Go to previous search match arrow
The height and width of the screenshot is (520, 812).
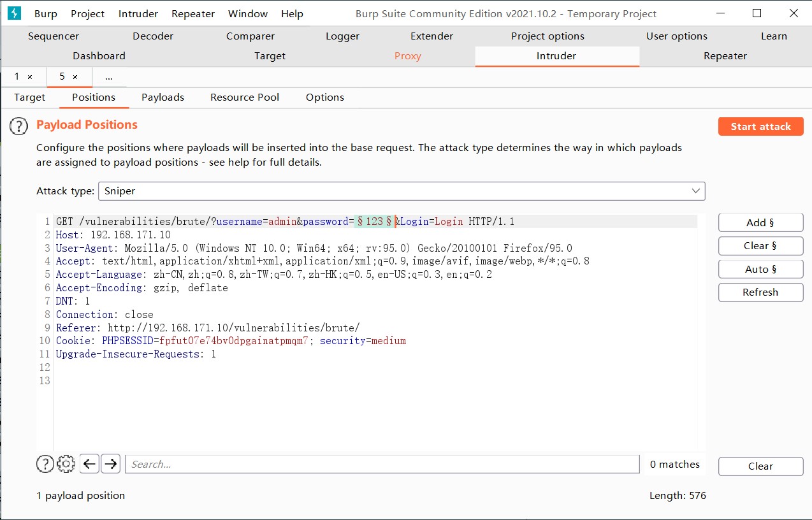pyautogui.click(x=90, y=464)
